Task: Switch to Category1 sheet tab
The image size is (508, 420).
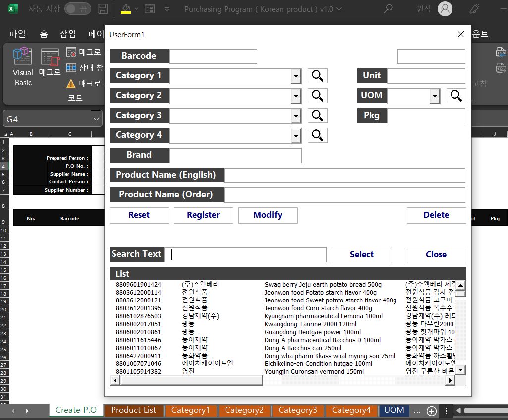Action: click(190, 410)
